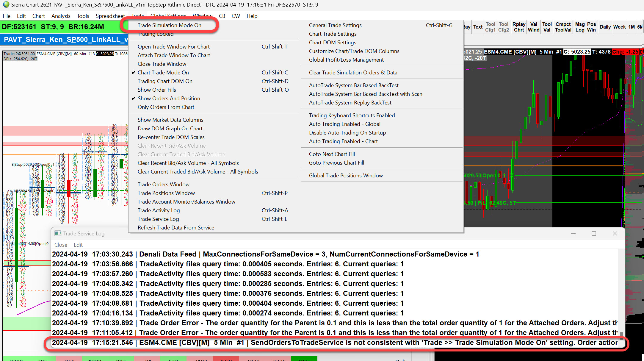This screenshot has width=644, height=361.
Task: Open the Msg Log toolbar button
Action: [x=580, y=27]
